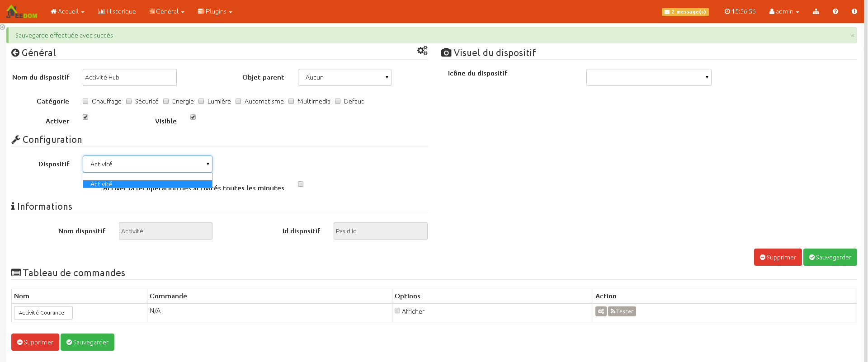
Task: Click the top red Supprimer button
Action: 778,257
